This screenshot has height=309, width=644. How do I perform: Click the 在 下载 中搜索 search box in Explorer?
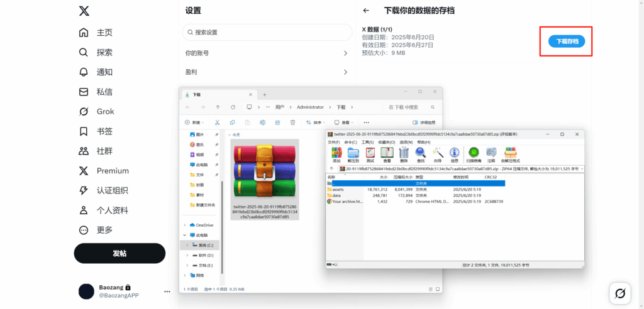411,107
